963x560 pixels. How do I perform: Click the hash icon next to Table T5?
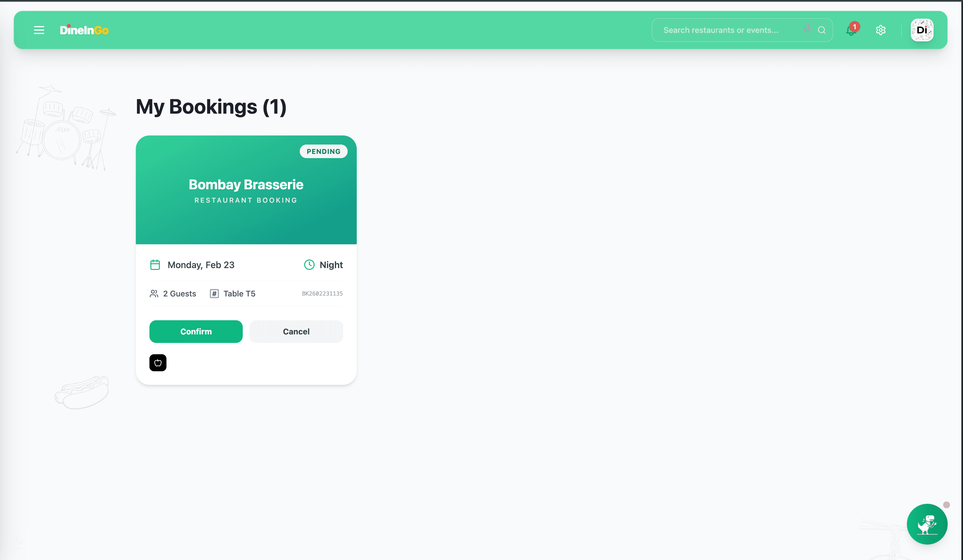214,293
